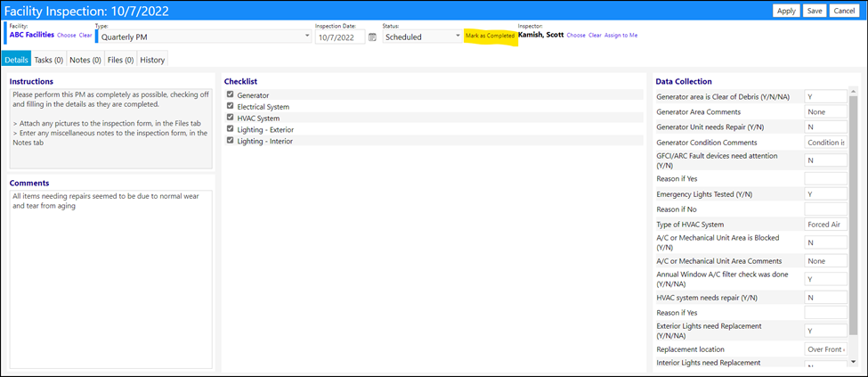Viewport: 868px width, 377px height.
Task: Click the Checklist heading
Action: (240, 81)
